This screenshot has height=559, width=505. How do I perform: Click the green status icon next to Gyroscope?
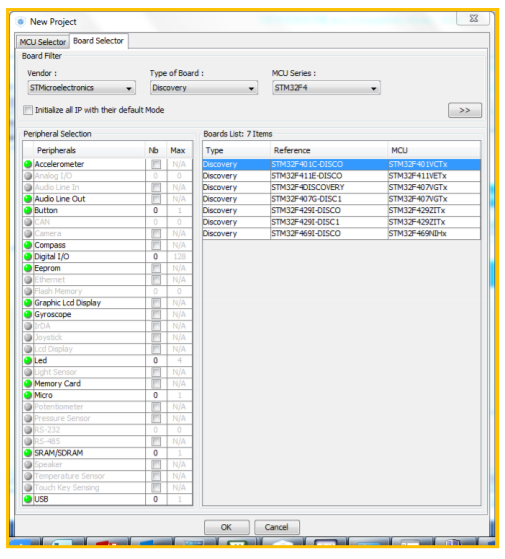click(x=28, y=314)
